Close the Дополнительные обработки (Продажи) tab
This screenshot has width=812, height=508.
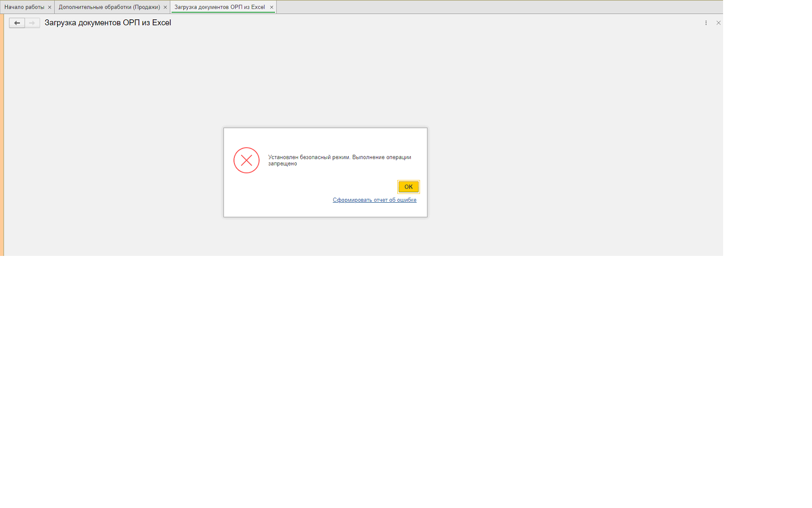point(165,7)
